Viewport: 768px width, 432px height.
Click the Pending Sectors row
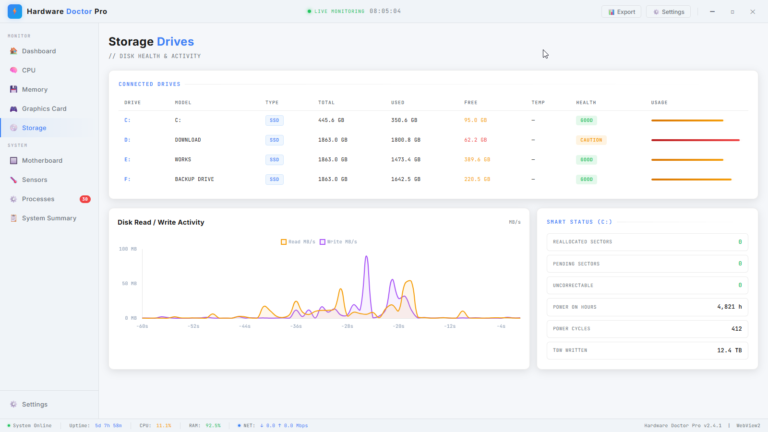pyautogui.click(x=648, y=264)
